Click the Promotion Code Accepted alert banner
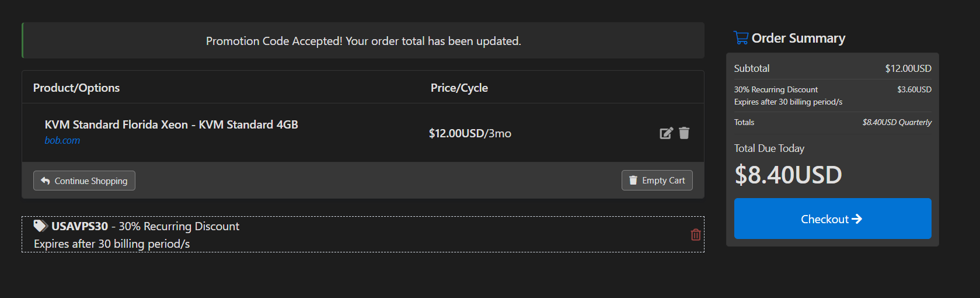 click(363, 40)
